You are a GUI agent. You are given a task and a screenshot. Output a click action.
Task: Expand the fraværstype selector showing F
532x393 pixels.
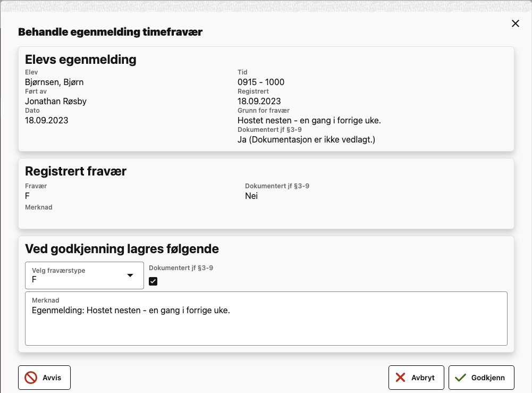point(84,275)
